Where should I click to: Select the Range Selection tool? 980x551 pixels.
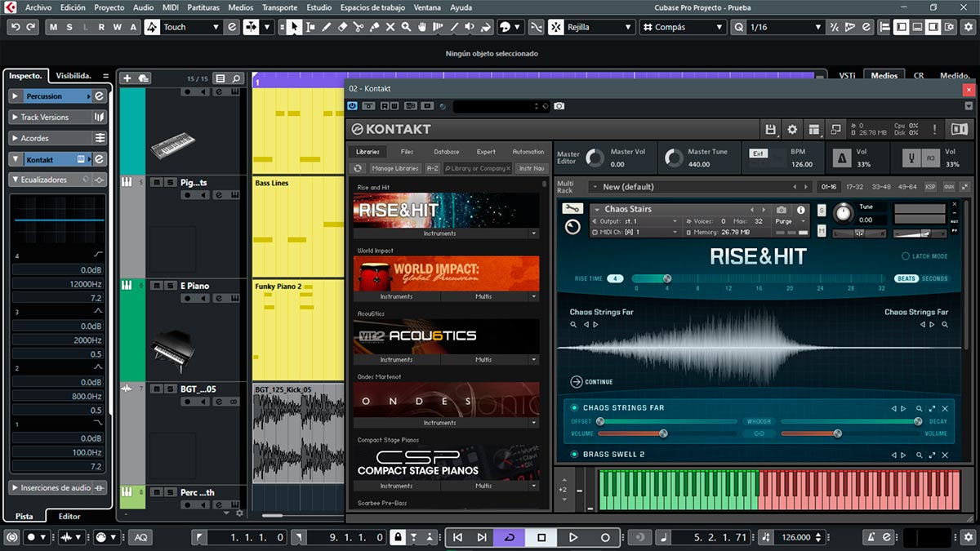310,27
